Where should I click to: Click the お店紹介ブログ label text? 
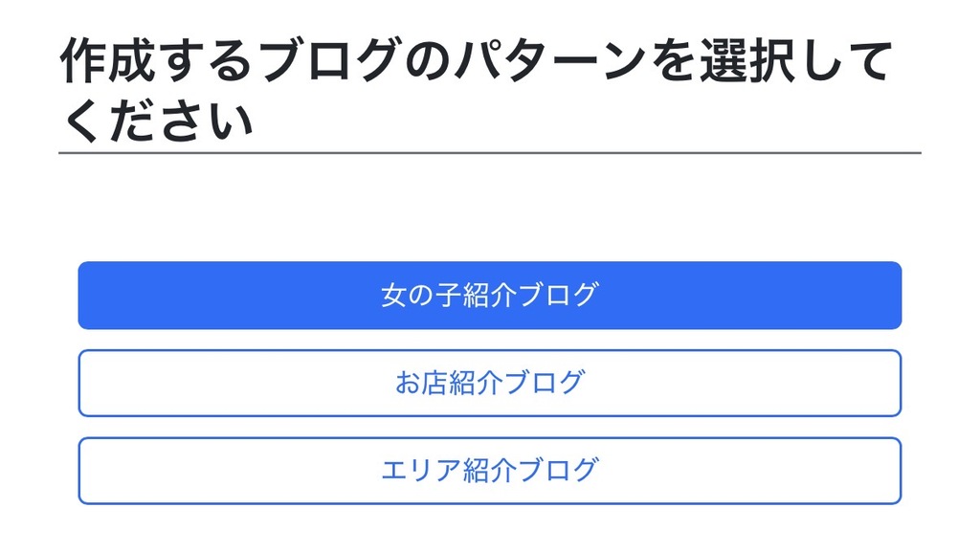(489, 383)
